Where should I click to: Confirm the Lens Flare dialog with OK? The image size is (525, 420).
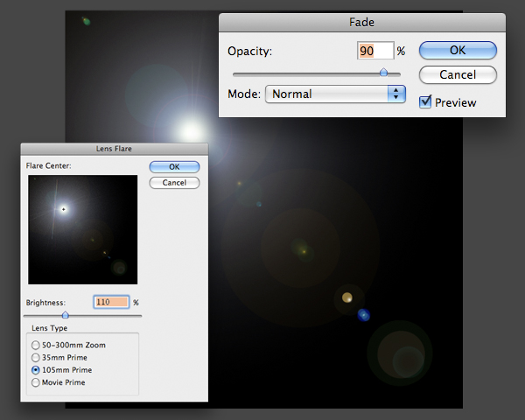tap(174, 166)
